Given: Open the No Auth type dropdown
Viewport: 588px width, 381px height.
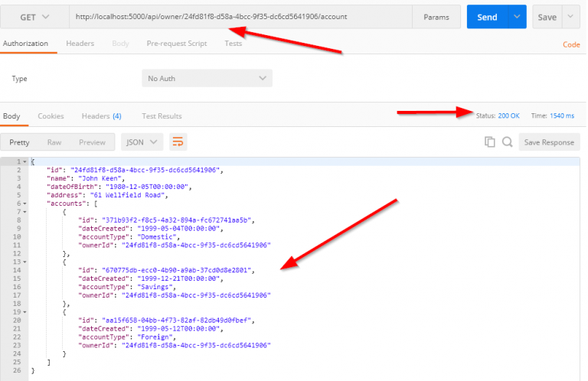Looking at the screenshot, I should [207, 79].
